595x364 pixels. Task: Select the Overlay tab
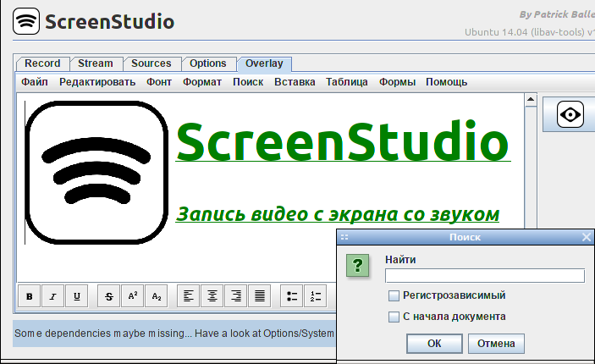[264, 63]
